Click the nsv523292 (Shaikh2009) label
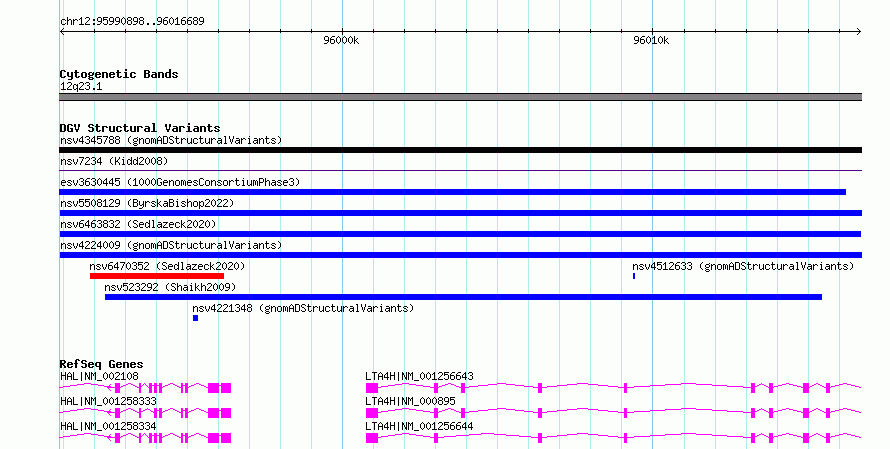 click(170, 287)
